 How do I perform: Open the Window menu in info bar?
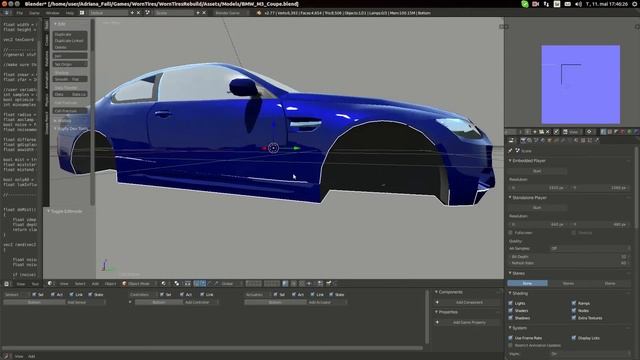pos(52,13)
